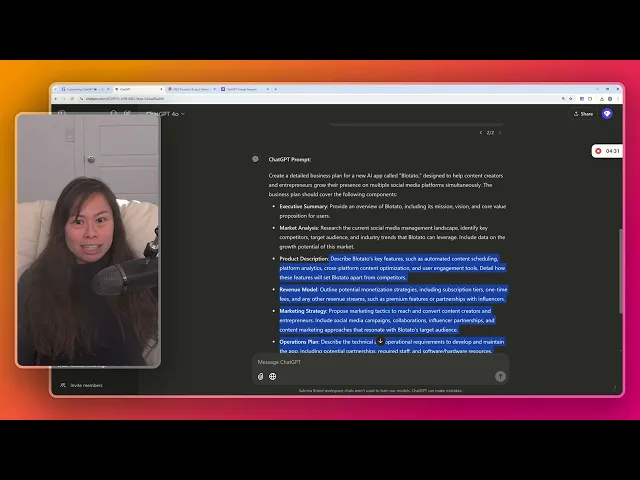Click the browser reload icon
This screenshot has width=640, height=480.
pyautogui.click(x=72, y=99)
